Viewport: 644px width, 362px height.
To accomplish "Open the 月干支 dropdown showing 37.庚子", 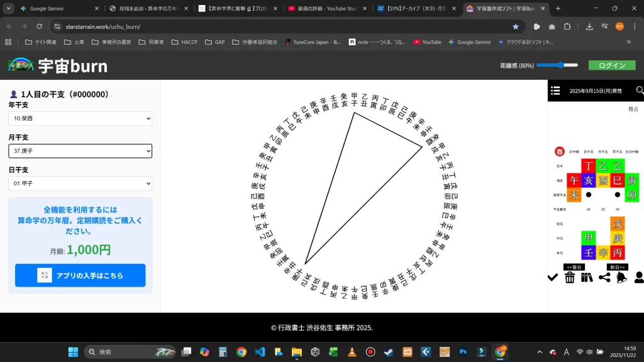I will [x=80, y=151].
